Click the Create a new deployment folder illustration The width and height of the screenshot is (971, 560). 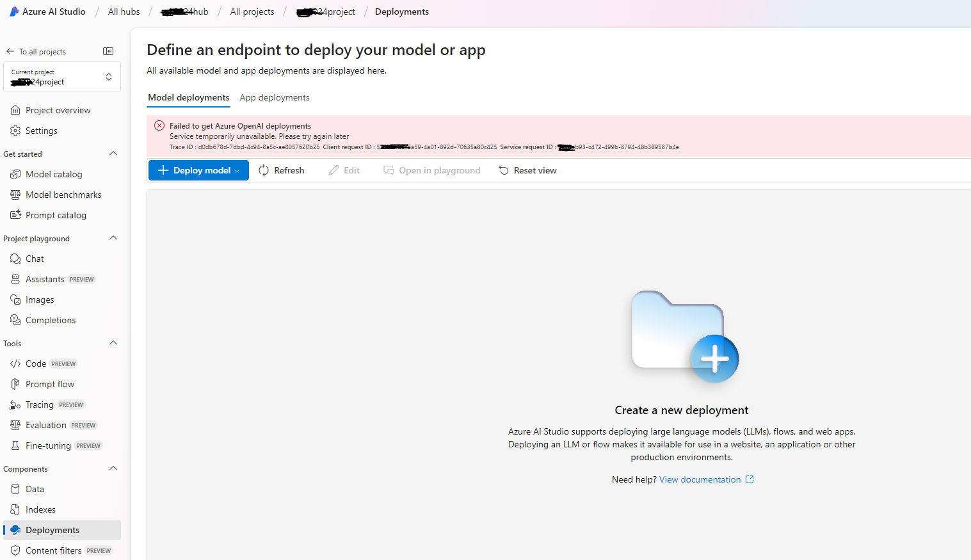pyautogui.click(x=684, y=337)
